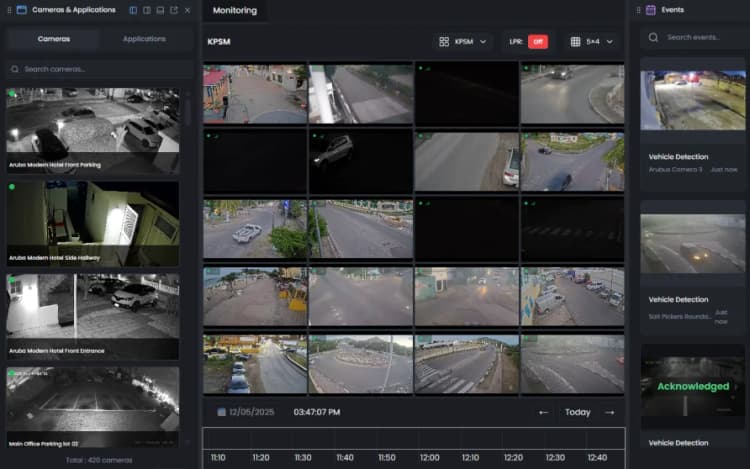Dock the Cameras panel to the left side

point(133,10)
